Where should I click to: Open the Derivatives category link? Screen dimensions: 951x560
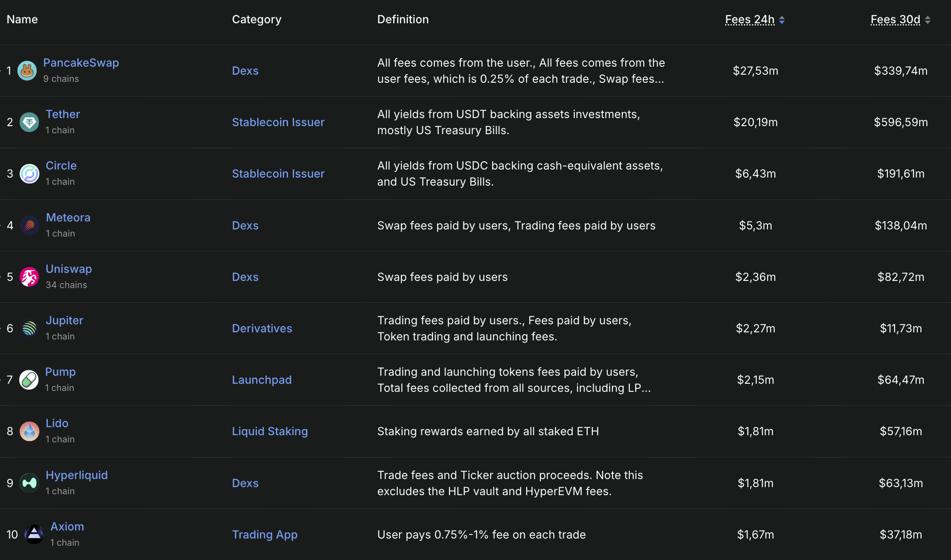click(262, 328)
